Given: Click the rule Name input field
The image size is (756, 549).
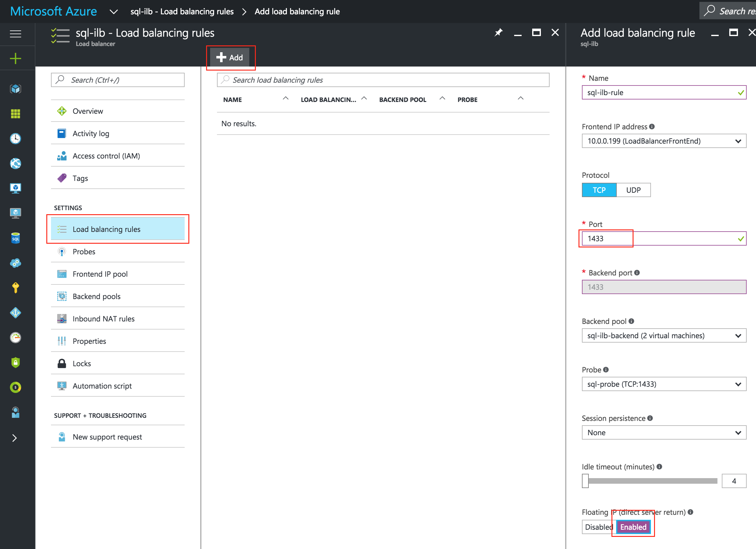Looking at the screenshot, I should (x=664, y=92).
